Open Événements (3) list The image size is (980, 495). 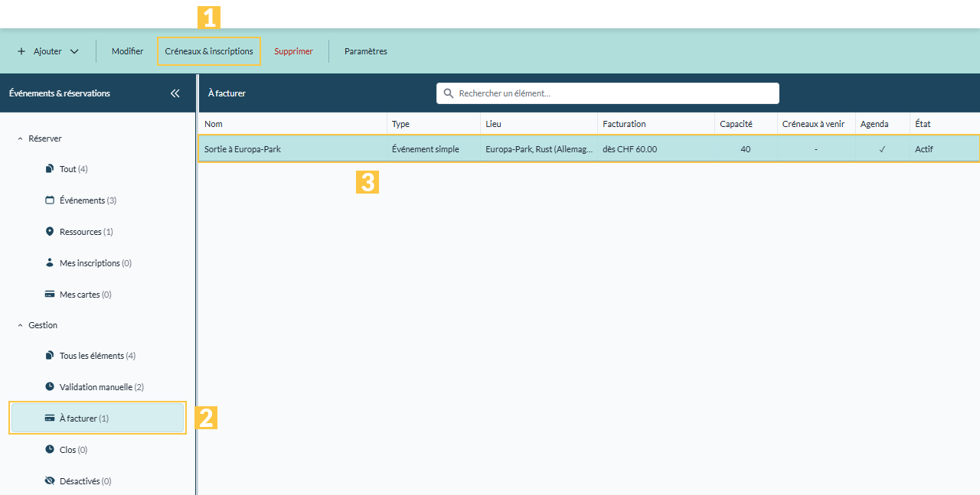[x=88, y=200]
